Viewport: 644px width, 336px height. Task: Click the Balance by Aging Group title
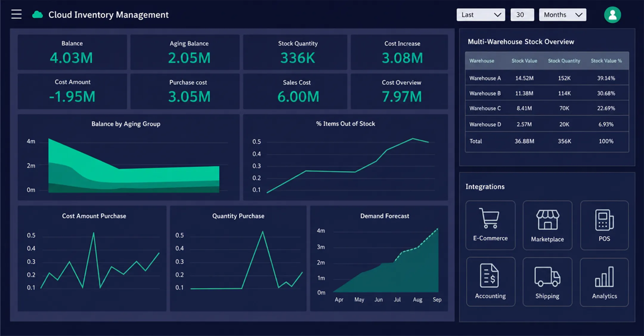[x=126, y=124]
